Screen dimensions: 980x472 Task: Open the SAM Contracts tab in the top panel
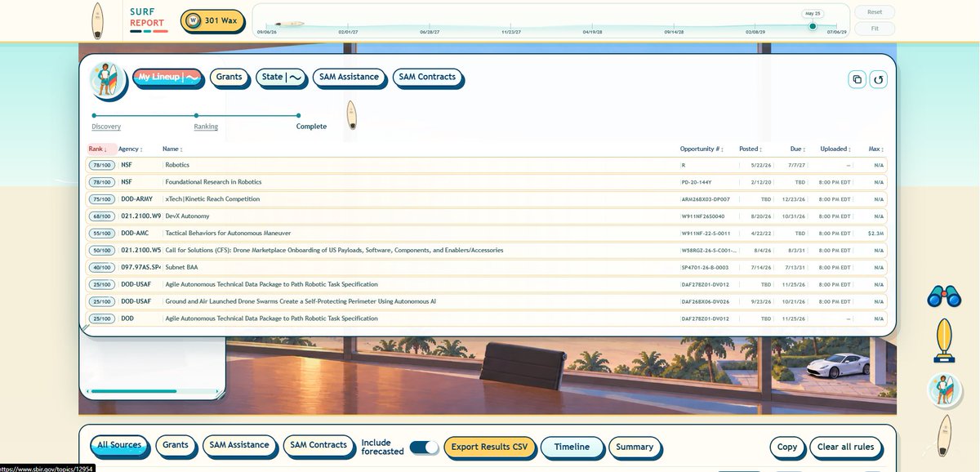coord(427,78)
